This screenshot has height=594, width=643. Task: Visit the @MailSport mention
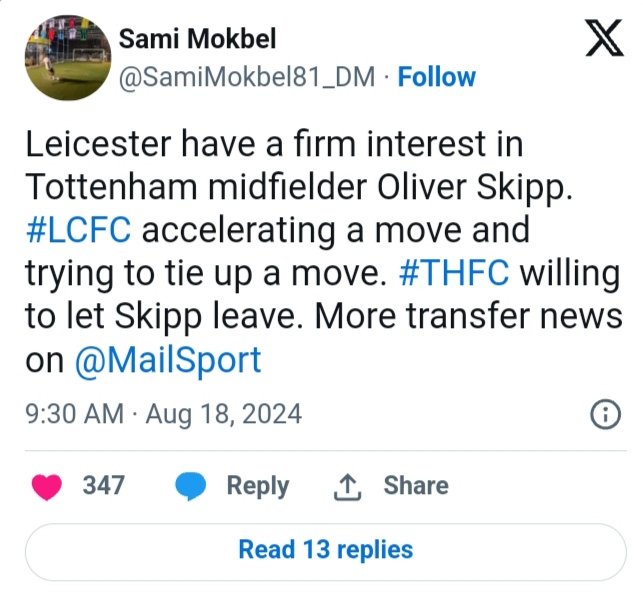click(x=168, y=360)
